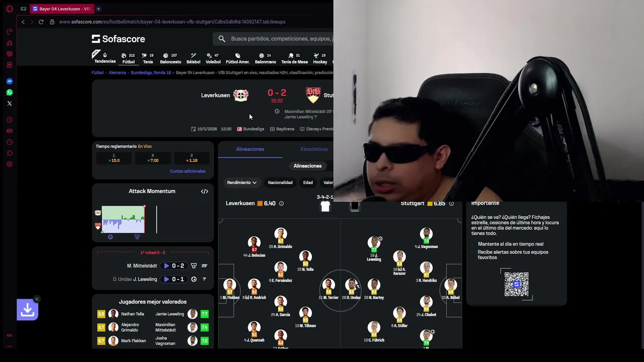Toggle the Edad filter

pos(308,183)
